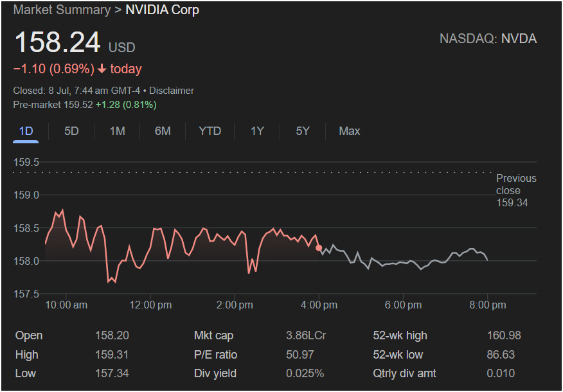Select the YTD tab

click(x=210, y=131)
